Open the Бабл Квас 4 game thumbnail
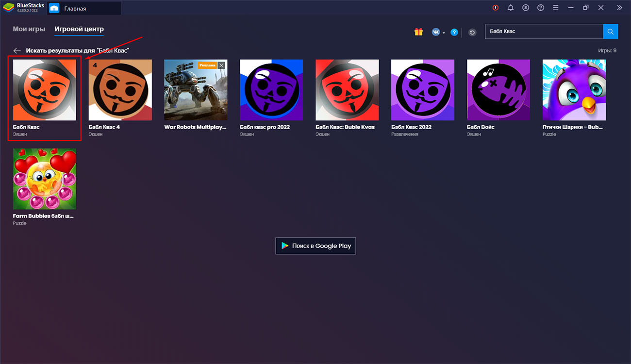This screenshot has width=631, height=364. (120, 90)
